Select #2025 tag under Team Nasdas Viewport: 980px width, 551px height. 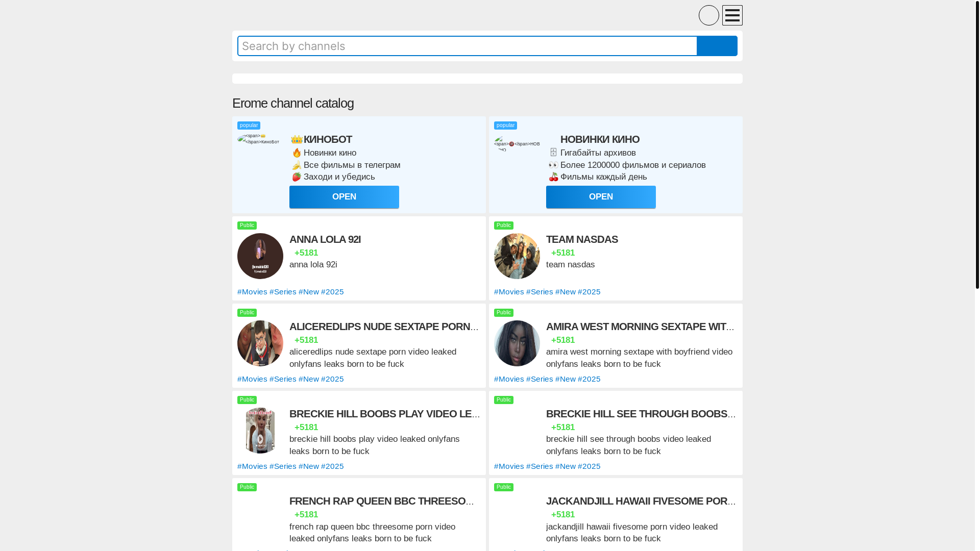[589, 292]
